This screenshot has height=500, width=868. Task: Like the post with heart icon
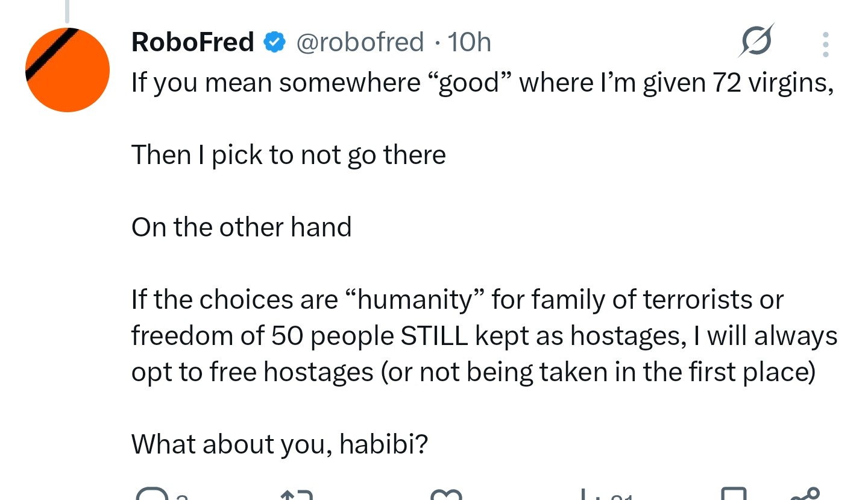point(447,495)
